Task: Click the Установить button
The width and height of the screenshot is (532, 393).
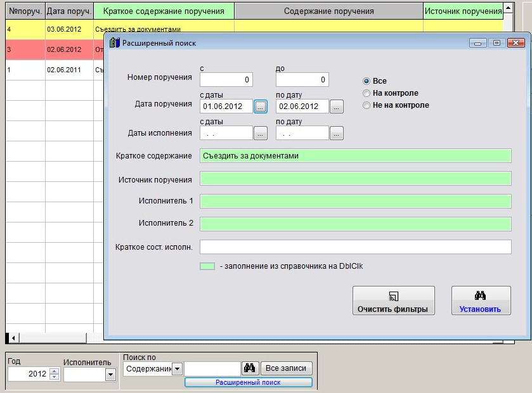Action: point(481,300)
